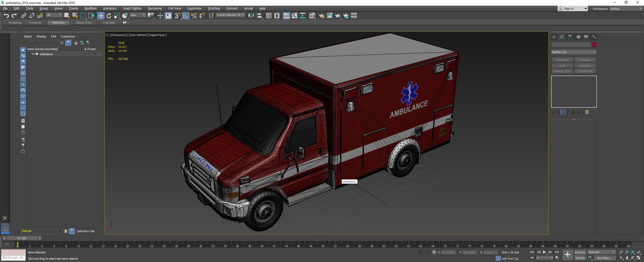Click the Select and Place tool
This screenshot has width=644, height=262.
click(x=125, y=15)
